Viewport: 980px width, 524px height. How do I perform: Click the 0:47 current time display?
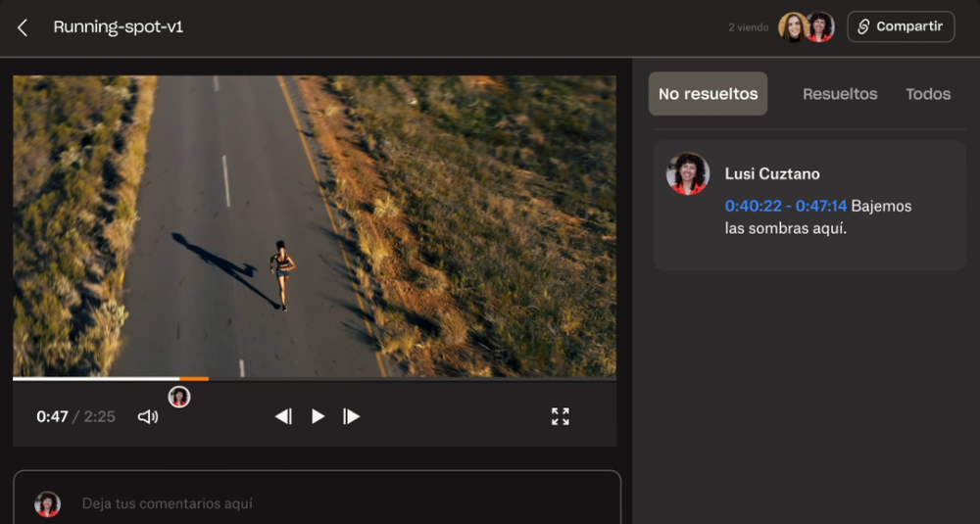(x=52, y=416)
